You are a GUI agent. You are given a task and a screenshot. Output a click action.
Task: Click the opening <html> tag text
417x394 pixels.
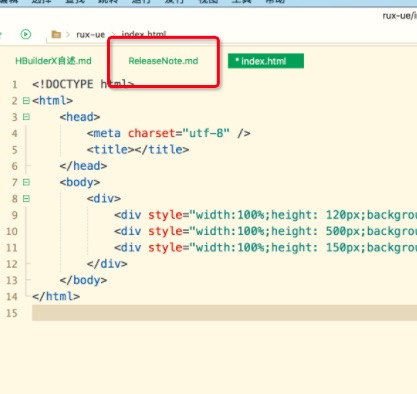click(x=53, y=100)
